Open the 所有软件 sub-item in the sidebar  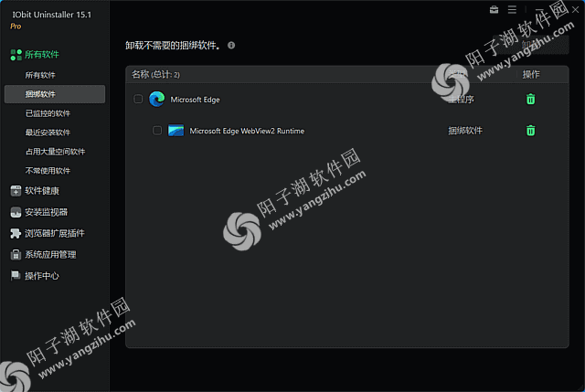[40, 75]
